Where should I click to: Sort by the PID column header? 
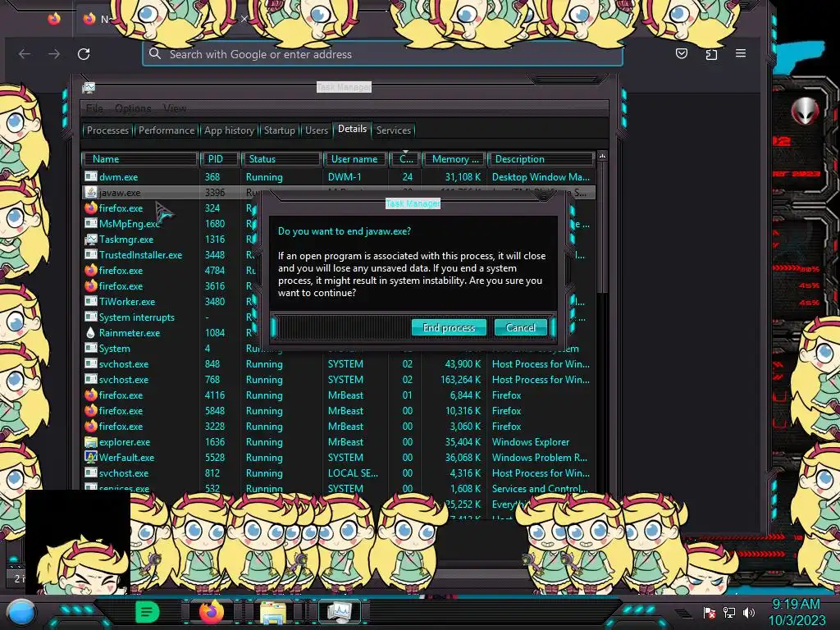pyautogui.click(x=220, y=159)
